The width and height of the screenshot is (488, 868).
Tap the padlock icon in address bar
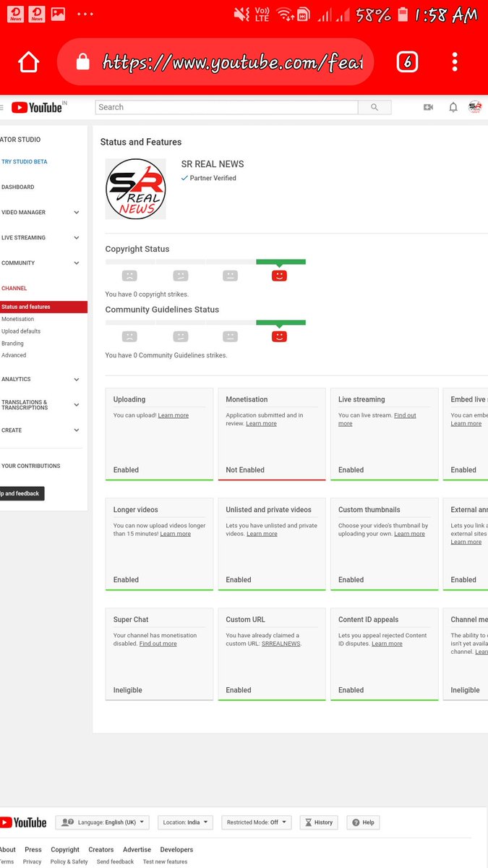[82, 62]
